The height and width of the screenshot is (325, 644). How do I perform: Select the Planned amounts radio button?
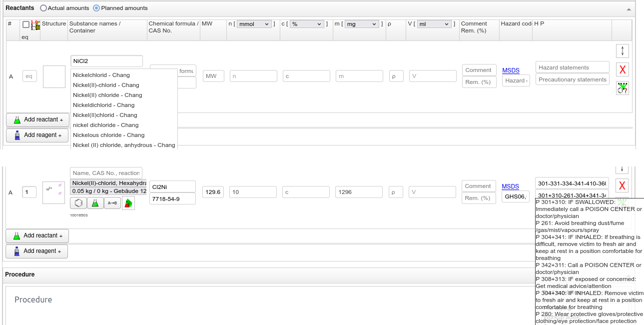(96, 8)
